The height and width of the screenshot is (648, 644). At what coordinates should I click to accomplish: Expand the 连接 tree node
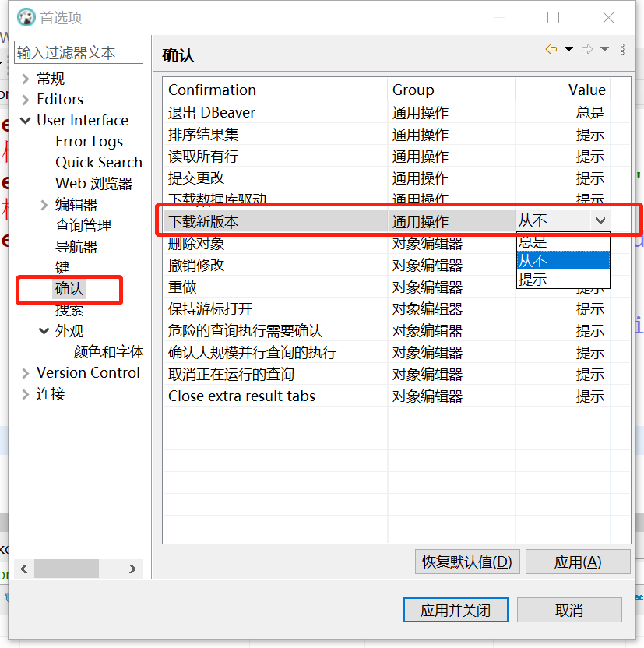(26, 394)
